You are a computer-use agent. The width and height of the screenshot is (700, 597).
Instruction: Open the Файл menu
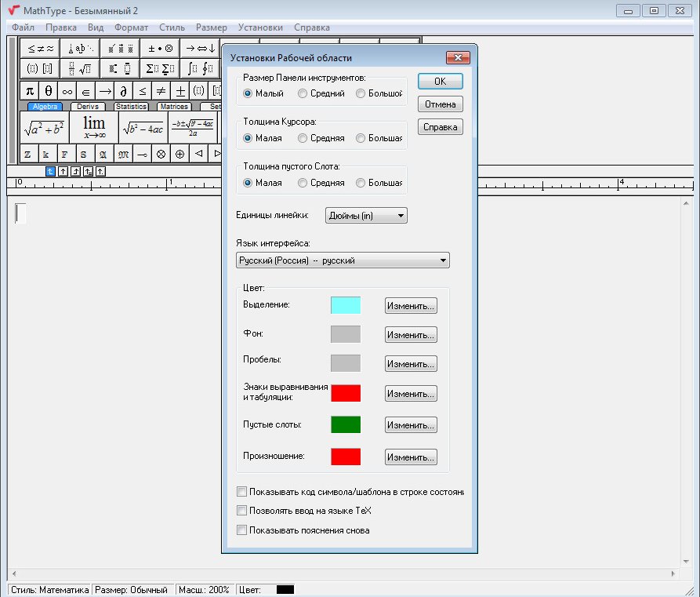[23, 27]
